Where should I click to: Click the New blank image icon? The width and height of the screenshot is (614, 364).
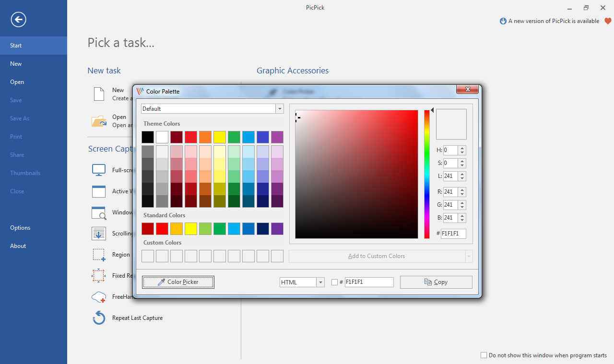pyautogui.click(x=99, y=94)
